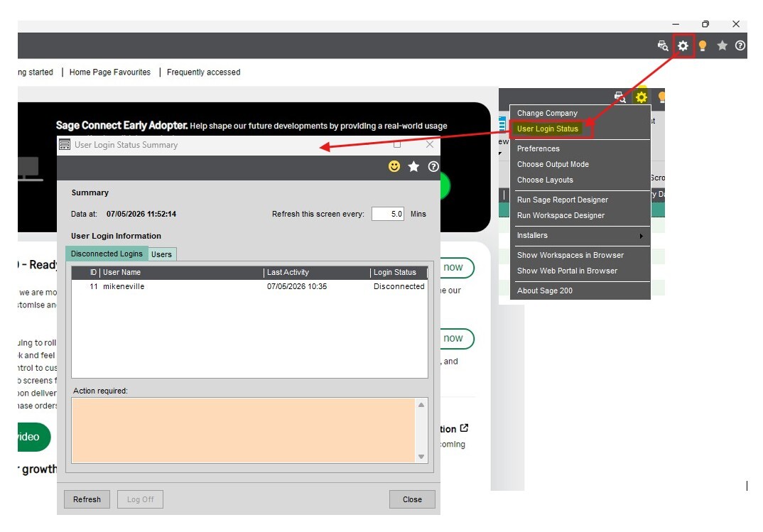Click the search-print icon in top toolbar
The image size is (763, 532).
pyautogui.click(x=663, y=45)
